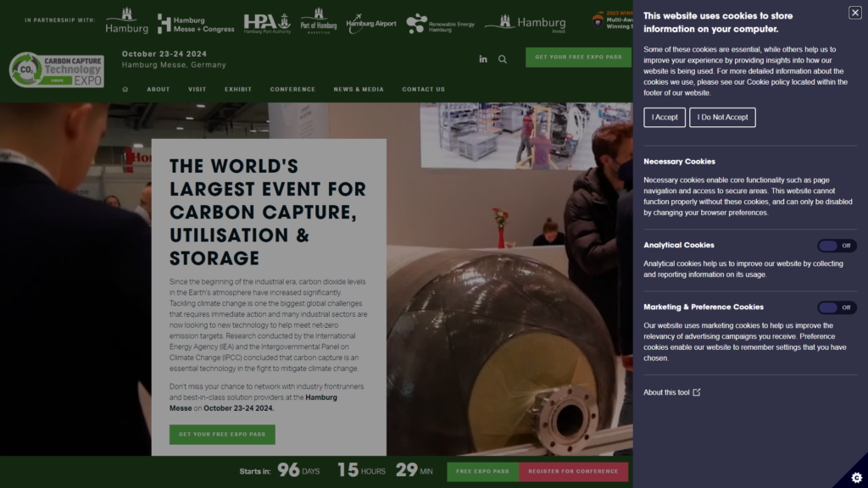Click the Free Expo Pass footer button
The height and width of the screenshot is (488, 868).
482,471
